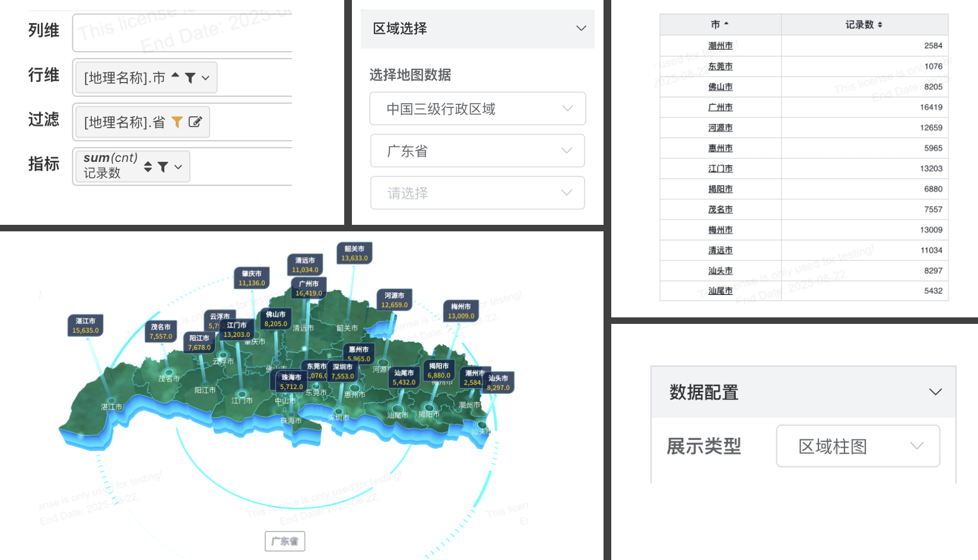978x560 pixels.
Task: Click the 茂名市 7,557.0 map label
Action: coord(161,332)
